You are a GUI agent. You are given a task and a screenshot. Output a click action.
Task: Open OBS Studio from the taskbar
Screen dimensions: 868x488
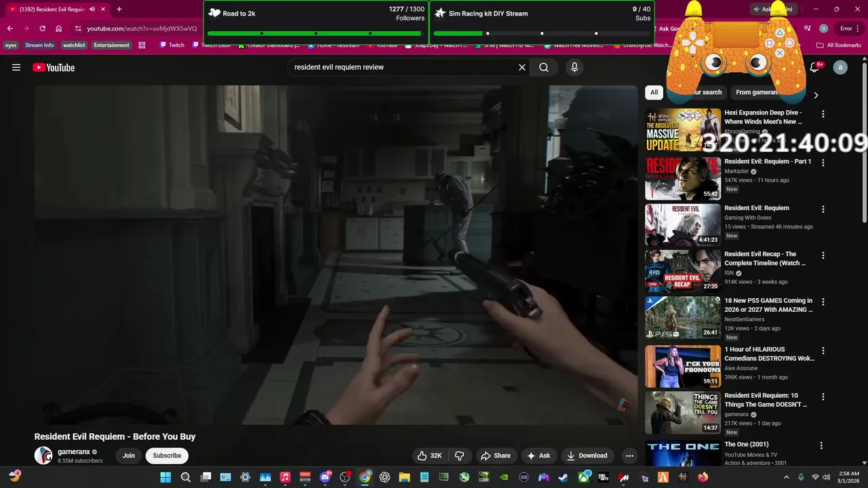point(345,477)
